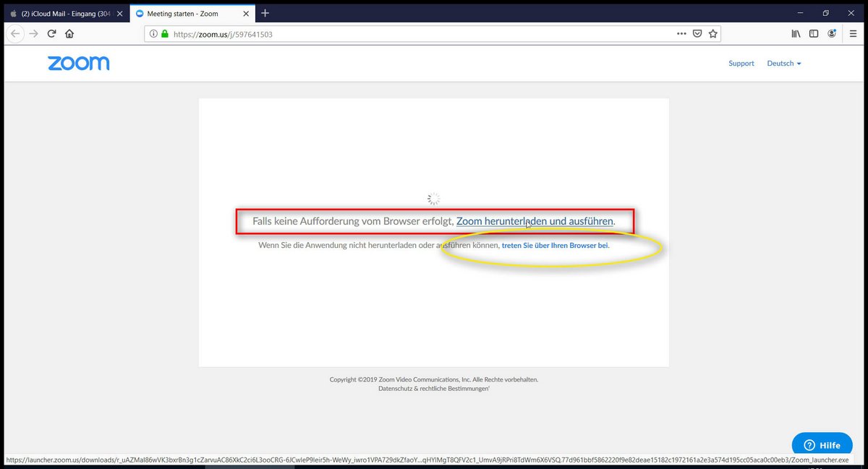This screenshot has width=868, height=469.
Task: Select the Meeting starten - Zoom tab
Action: (x=192, y=13)
